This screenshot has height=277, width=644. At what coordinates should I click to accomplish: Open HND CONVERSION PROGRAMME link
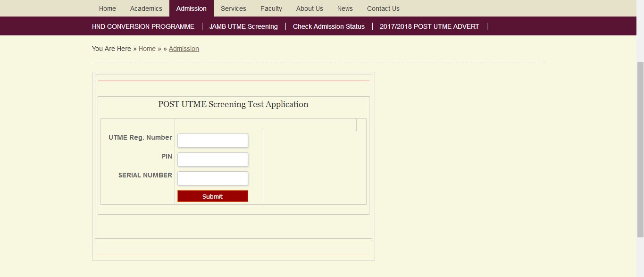(143, 26)
